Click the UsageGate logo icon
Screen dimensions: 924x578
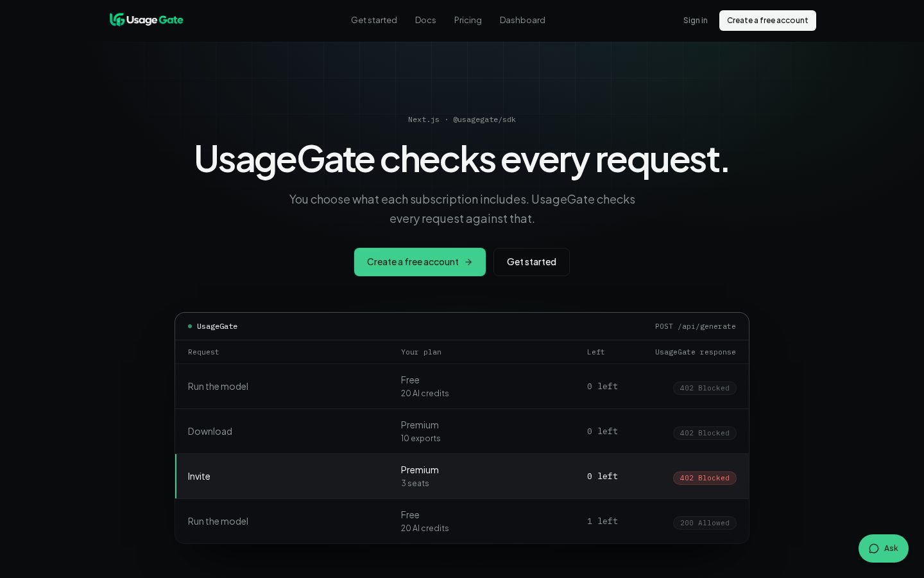point(117,20)
